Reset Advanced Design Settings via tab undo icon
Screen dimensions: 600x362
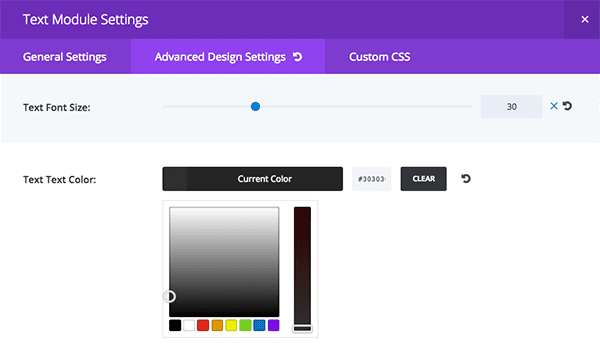pos(297,57)
